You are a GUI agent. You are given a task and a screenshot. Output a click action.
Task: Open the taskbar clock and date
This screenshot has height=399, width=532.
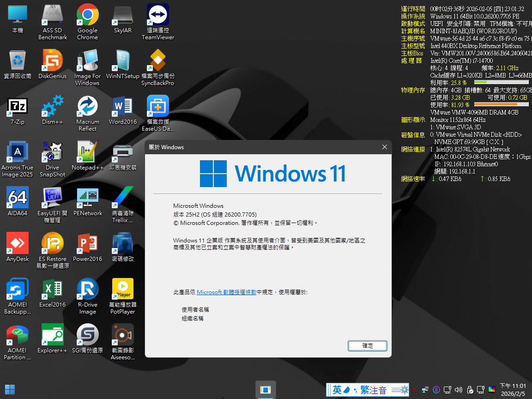(x=513, y=390)
